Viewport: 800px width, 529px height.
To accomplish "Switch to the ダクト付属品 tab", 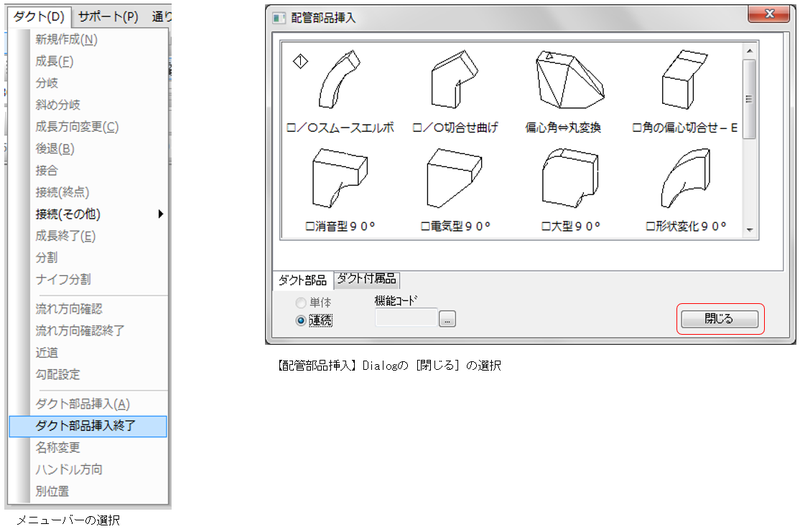I will click(x=366, y=279).
